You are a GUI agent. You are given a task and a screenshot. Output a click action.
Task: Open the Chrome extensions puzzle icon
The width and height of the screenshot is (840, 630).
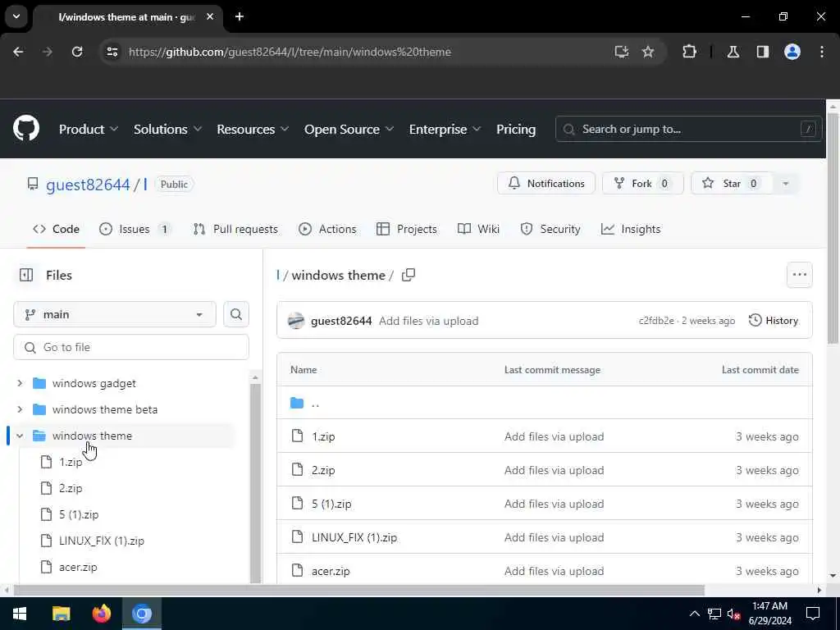pyautogui.click(x=689, y=52)
